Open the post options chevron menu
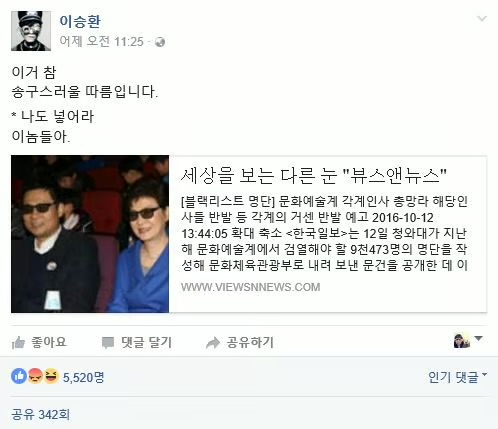Image resolution: width=498 pixels, height=429 pixels. (482, 18)
